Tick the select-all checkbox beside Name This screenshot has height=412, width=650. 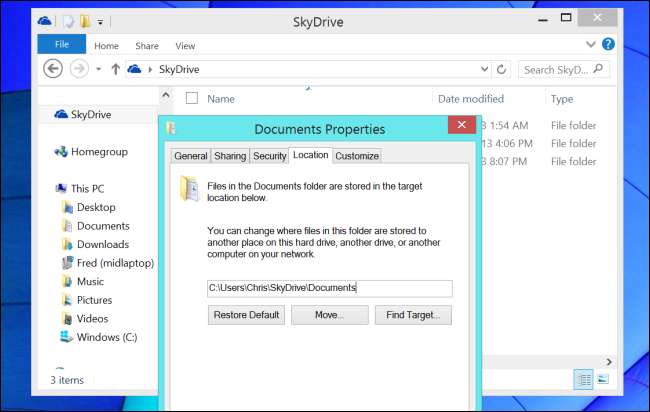pos(192,98)
